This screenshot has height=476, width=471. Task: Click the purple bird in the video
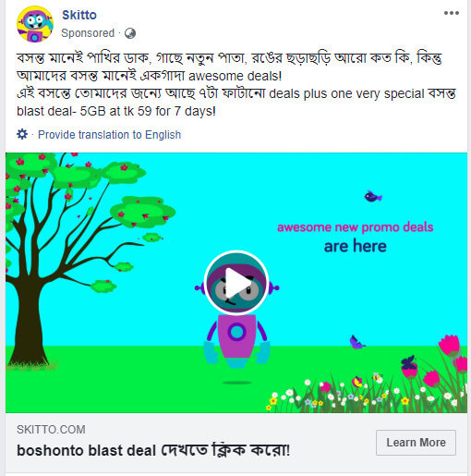click(x=373, y=196)
